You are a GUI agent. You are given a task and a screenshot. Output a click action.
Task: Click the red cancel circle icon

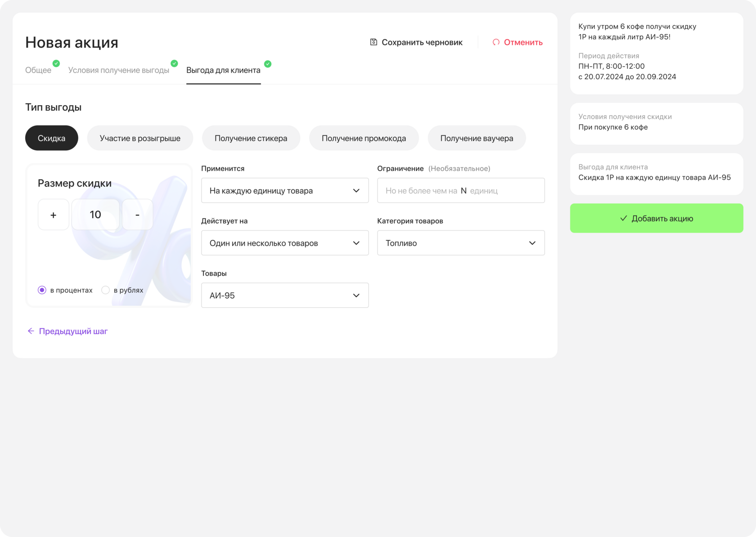point(496,42)
